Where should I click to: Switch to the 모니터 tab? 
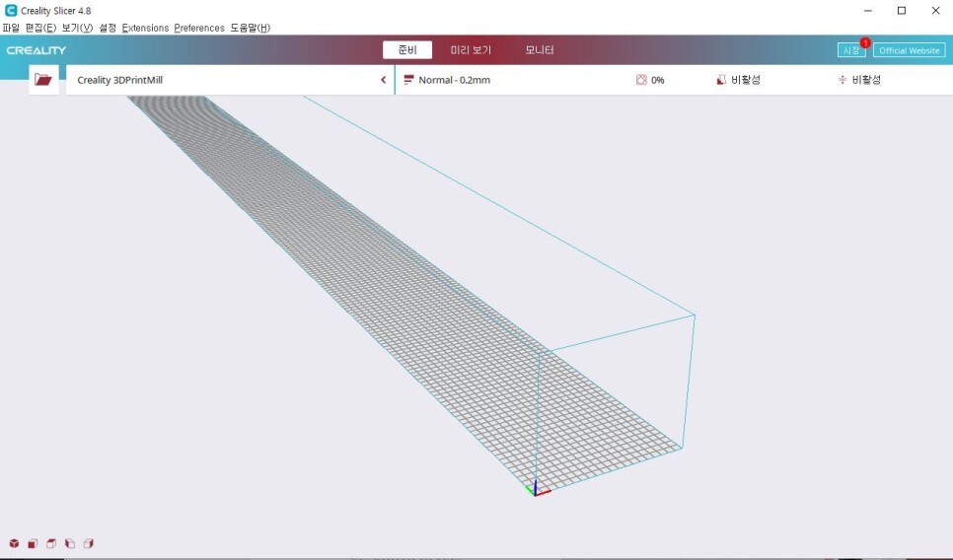pyautogui.click(x=539, y=50)
